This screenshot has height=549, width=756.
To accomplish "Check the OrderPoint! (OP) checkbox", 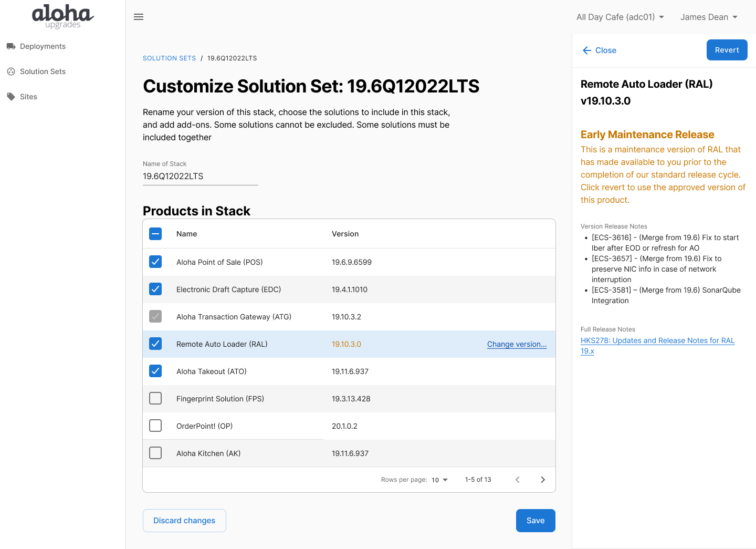I will [x=155, y=426].
